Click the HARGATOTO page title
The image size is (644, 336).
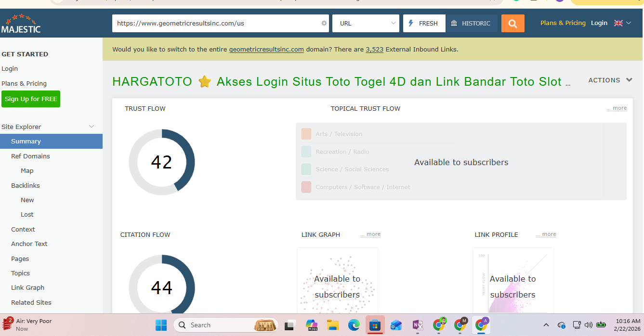click(x=342, y=82)
